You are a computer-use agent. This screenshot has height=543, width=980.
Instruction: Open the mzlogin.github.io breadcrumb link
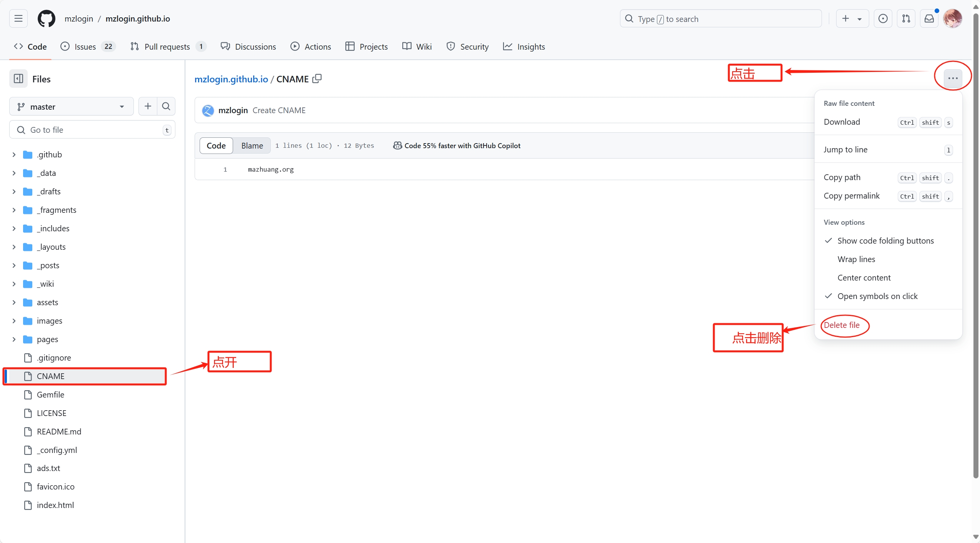pyautogui.click(x=231, y=79)
